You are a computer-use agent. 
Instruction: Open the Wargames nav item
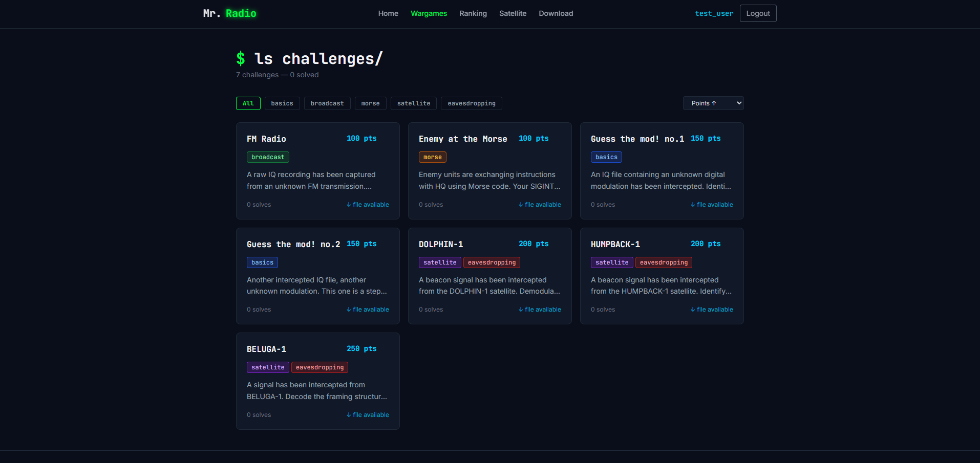click(429, 13)
